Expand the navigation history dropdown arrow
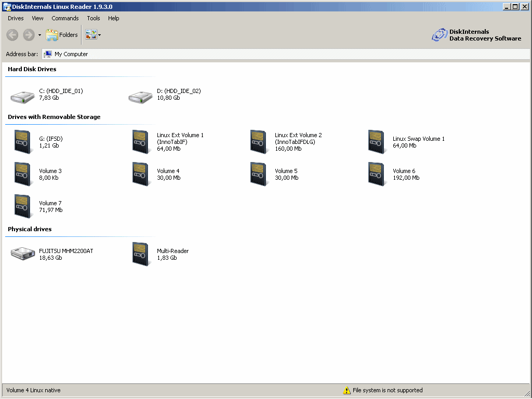This screenshot has width=532, height=399. click(39, 35)
